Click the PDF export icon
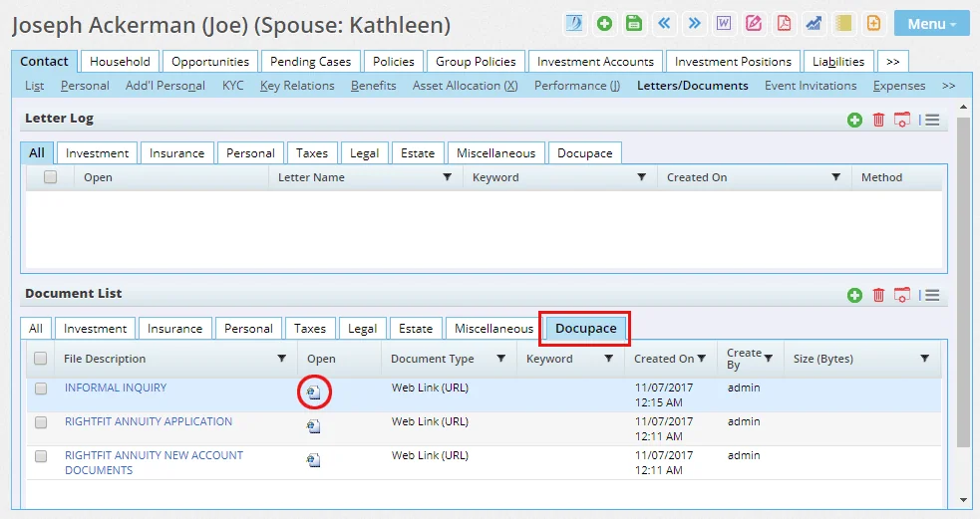The image size is (980, 519). [784, 23]
